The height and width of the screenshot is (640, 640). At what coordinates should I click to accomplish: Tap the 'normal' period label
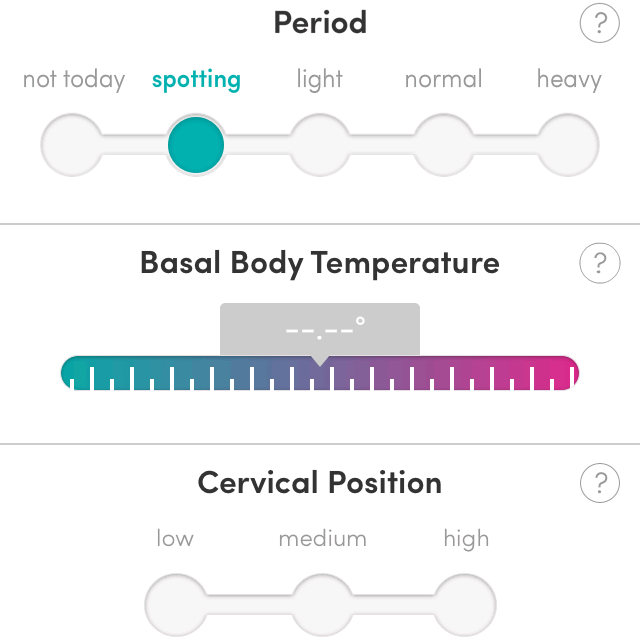pos(443,80)
